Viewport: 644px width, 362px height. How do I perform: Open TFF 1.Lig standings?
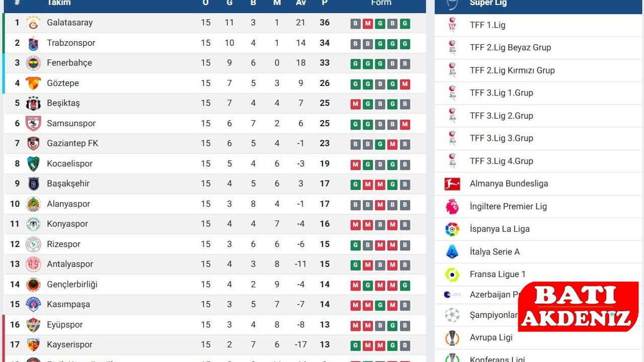click(487, 25)
